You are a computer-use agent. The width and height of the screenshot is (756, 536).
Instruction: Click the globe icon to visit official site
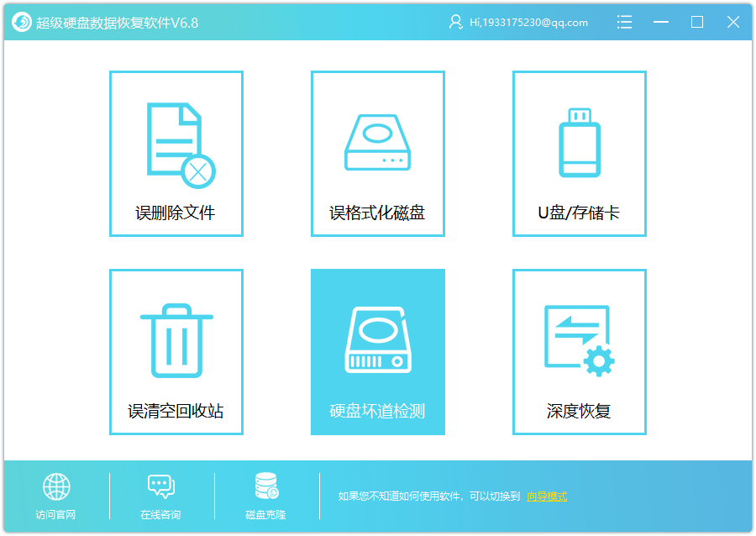point(56,486)
